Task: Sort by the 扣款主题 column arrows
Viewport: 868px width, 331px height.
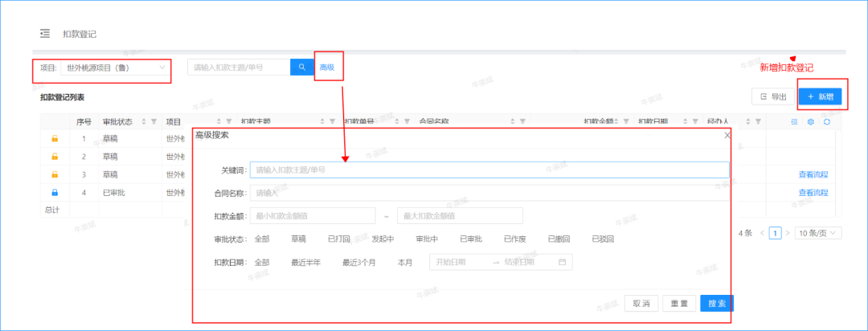Action: (x=323, y=121)
